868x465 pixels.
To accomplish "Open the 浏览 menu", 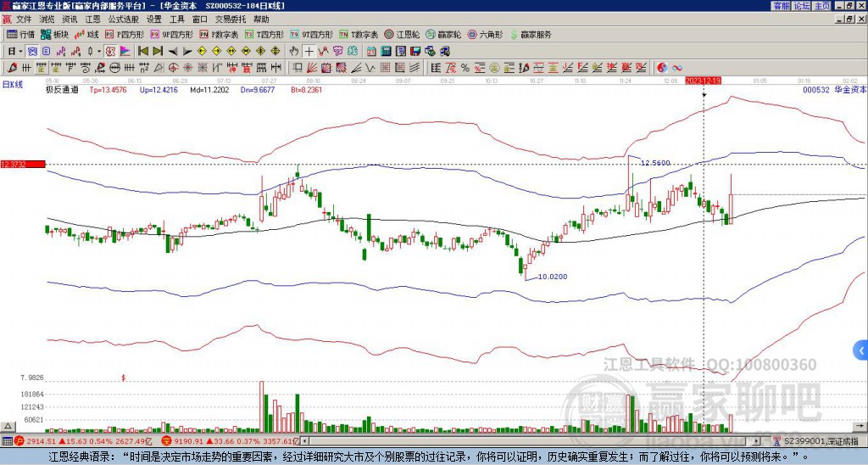I will (47, 19).
